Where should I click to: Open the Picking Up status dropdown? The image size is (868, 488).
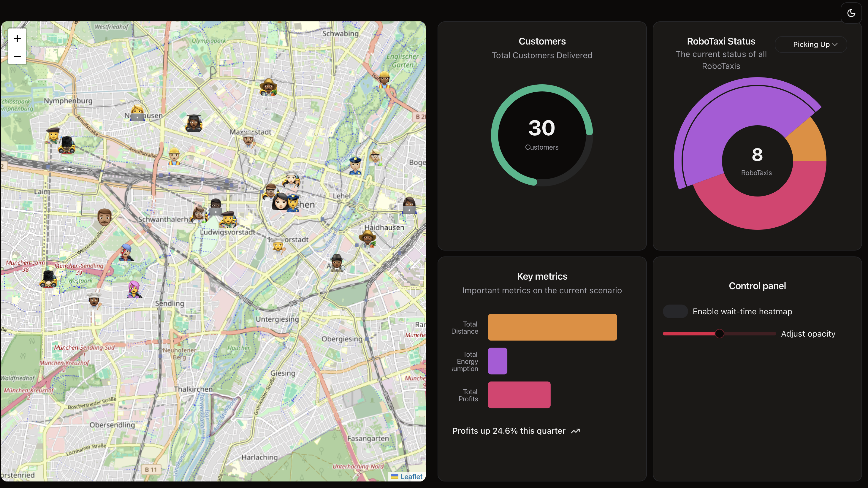(x=810, y=45)
